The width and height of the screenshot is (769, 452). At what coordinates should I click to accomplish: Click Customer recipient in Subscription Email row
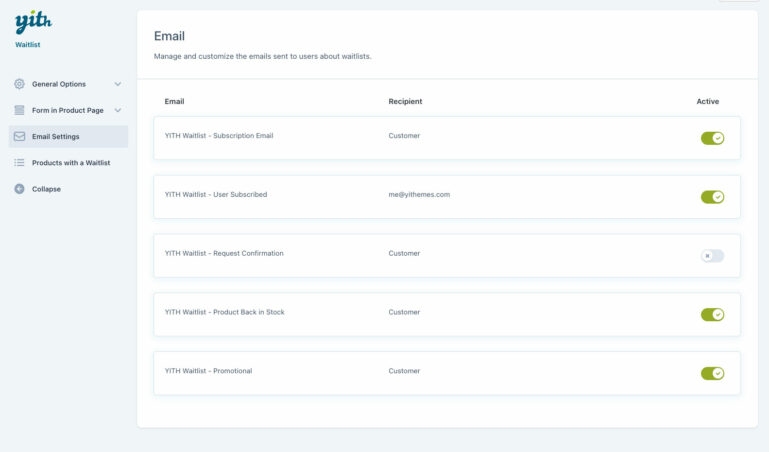click(404, 136)
